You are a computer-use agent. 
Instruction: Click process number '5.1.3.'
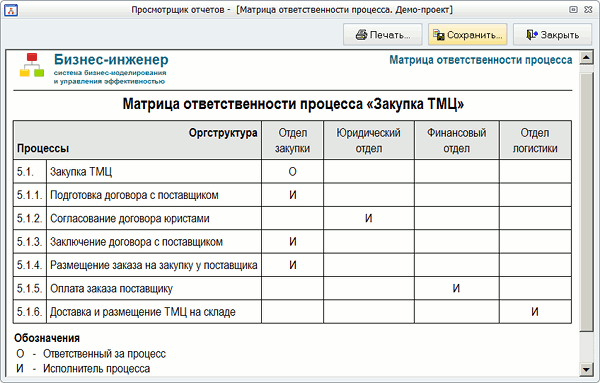click(x=29, y=242)
